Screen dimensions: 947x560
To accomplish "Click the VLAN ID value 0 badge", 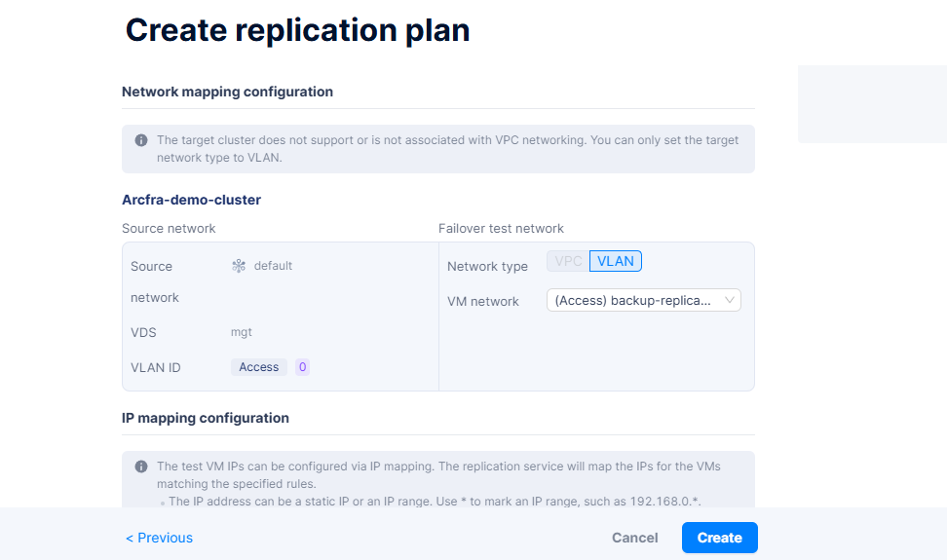I will pyautogui.click(x=302, y=367).
